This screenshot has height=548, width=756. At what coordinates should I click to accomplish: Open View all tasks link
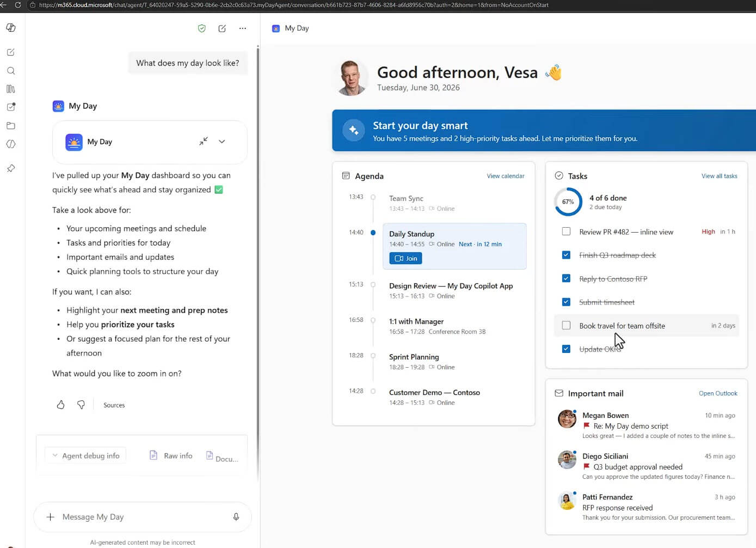pos(719,176)
